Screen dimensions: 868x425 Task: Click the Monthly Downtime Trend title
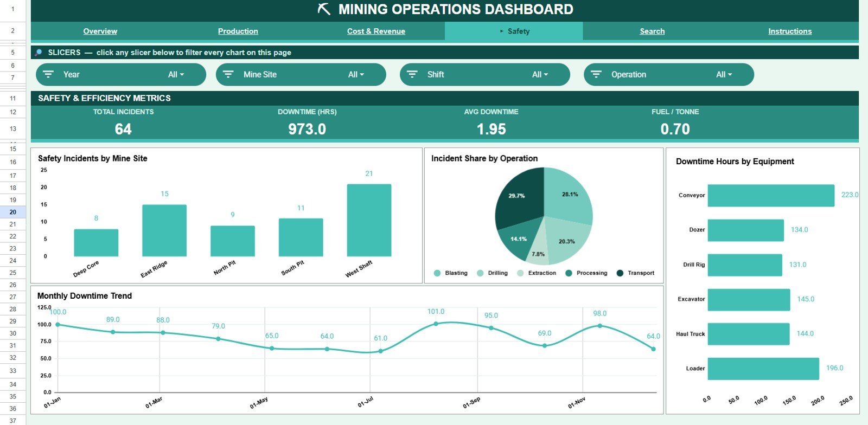coord(85,296)
